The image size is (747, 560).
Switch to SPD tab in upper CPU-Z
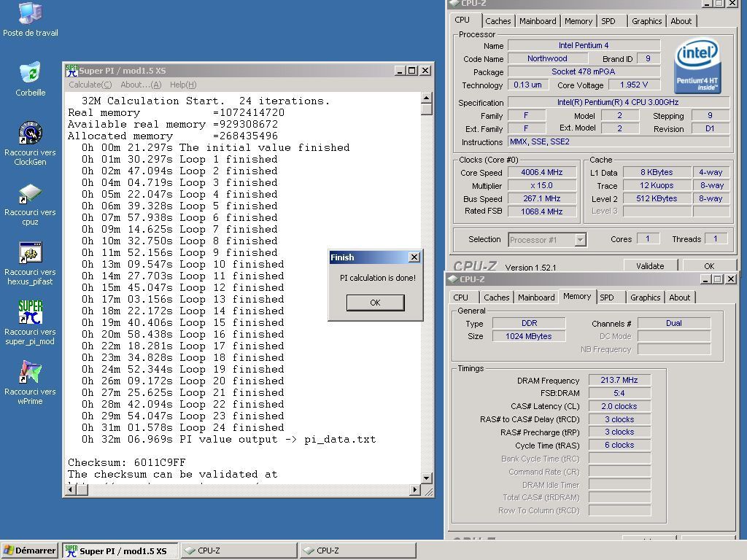click(x=608, y=21)
